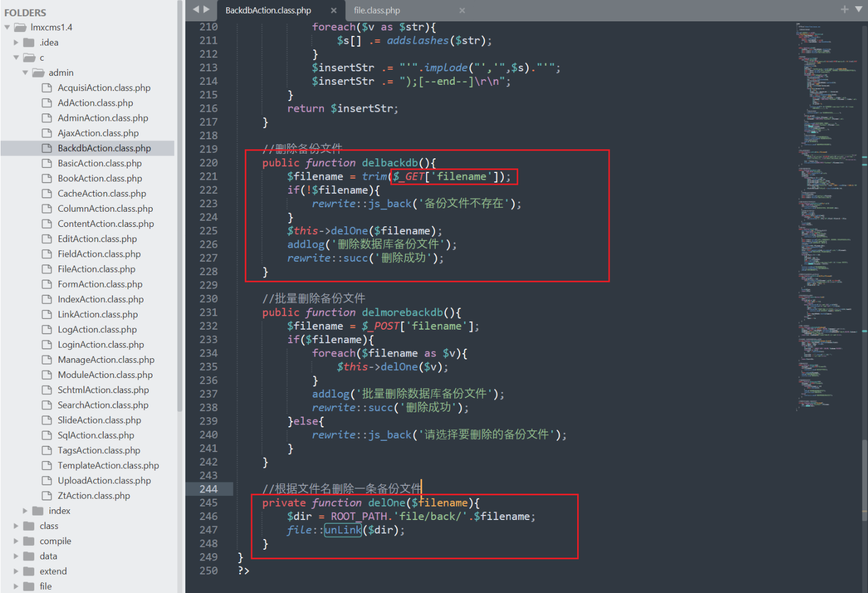The image size is (868, 593).
Task: Expand the class folder
Action: pos(16,526)
